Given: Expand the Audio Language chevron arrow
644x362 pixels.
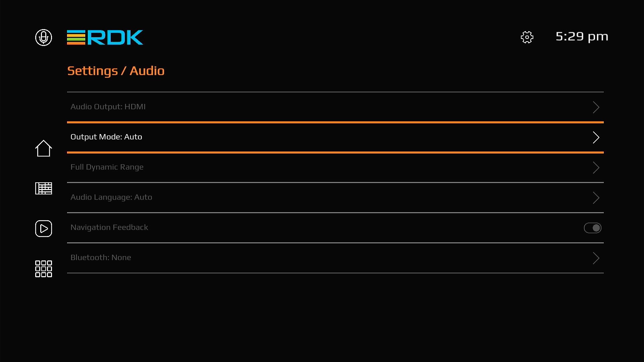Looking at the screenshot, I should coord(596,198).
